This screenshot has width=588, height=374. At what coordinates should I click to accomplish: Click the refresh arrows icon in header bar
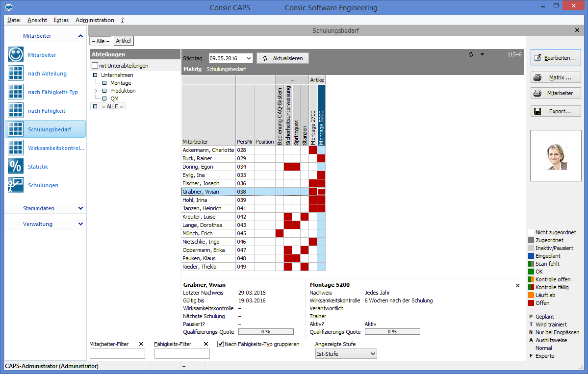point(471,54)
